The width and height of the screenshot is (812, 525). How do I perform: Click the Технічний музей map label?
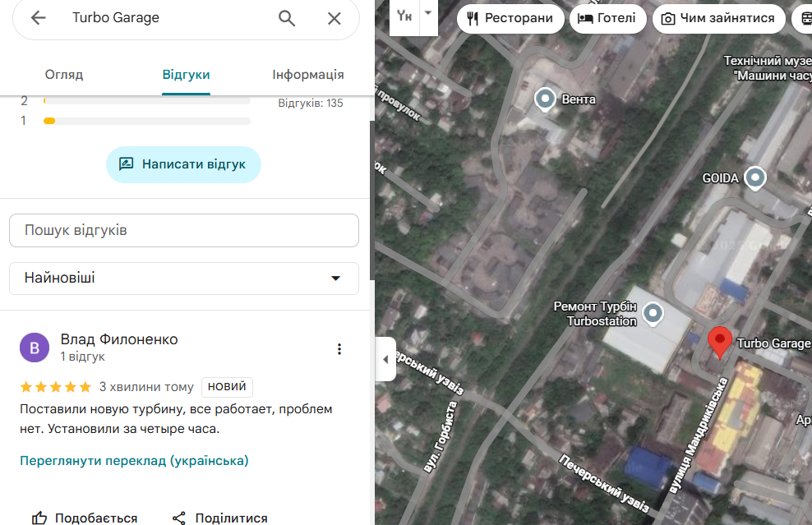[x=768, y=68]
